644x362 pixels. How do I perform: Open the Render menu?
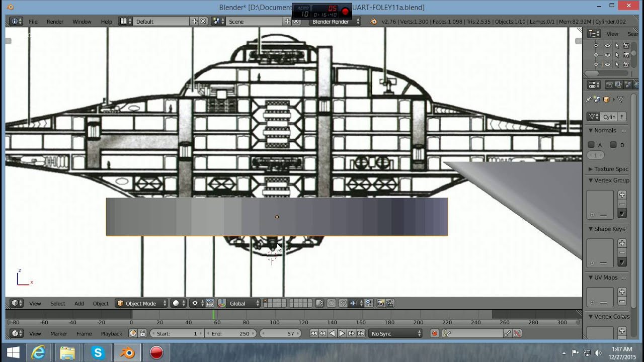[55, 22]
